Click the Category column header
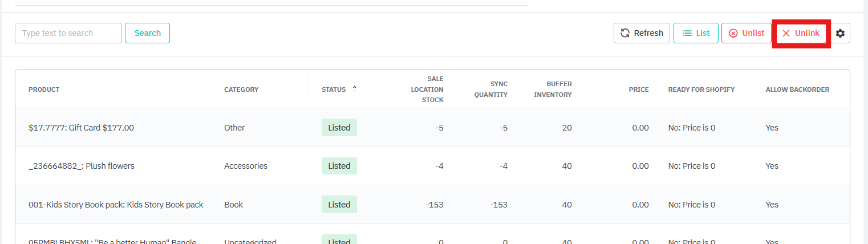This screenshot has width=868, height=244. click(x=241, y=90)
